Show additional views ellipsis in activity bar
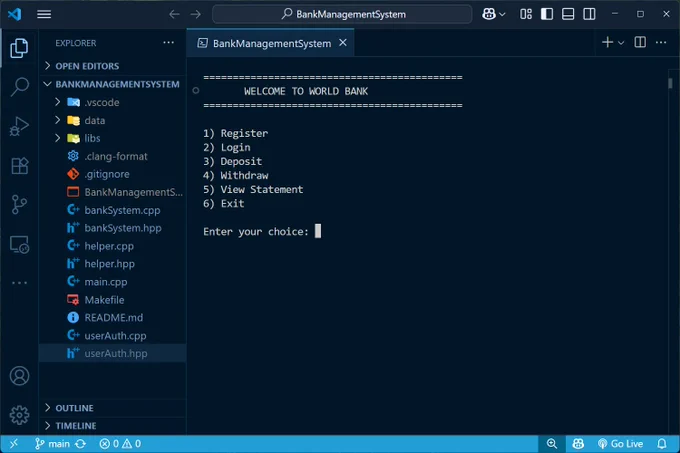Image resolution: width=680 pixels, height=453 pixels. 19,283
